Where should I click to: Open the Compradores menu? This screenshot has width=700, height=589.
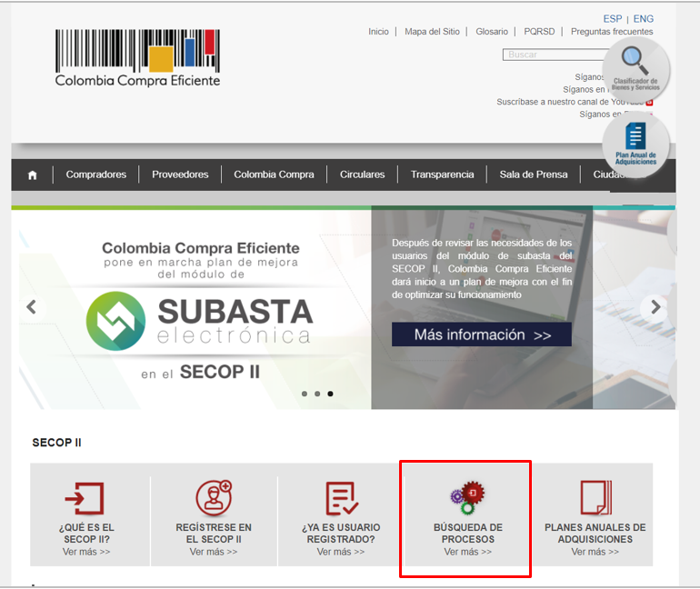[x=95, y=175]
